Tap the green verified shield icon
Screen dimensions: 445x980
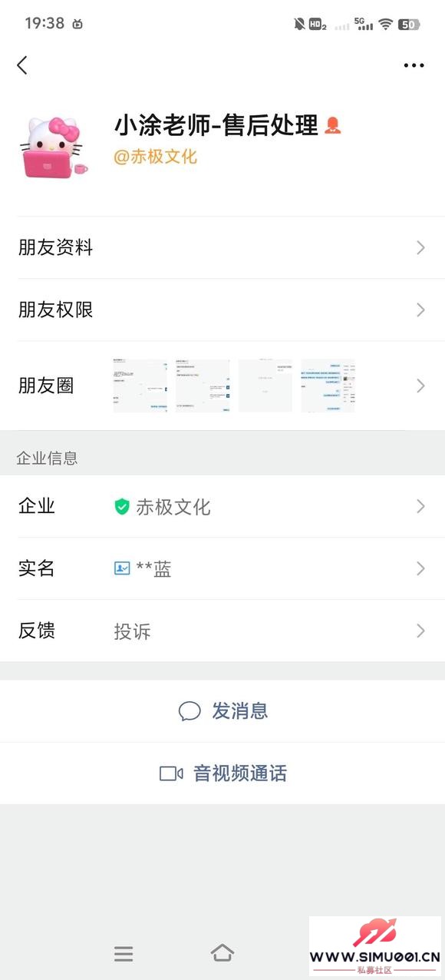(122, 506)
